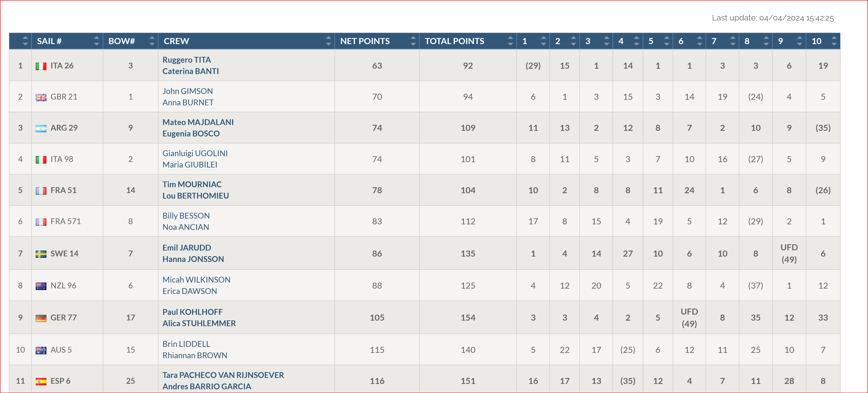Click the Last update timestamp text
868x393 pixels.
point(773,18)
